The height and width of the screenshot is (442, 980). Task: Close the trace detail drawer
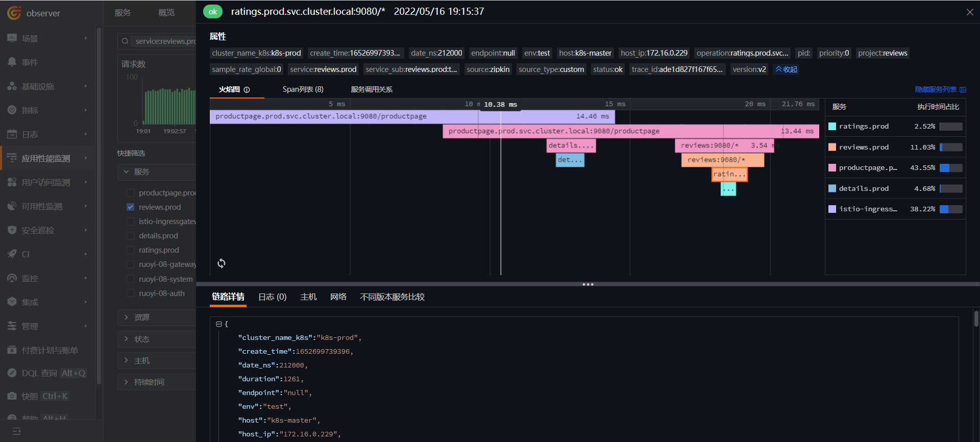[970, 12]
